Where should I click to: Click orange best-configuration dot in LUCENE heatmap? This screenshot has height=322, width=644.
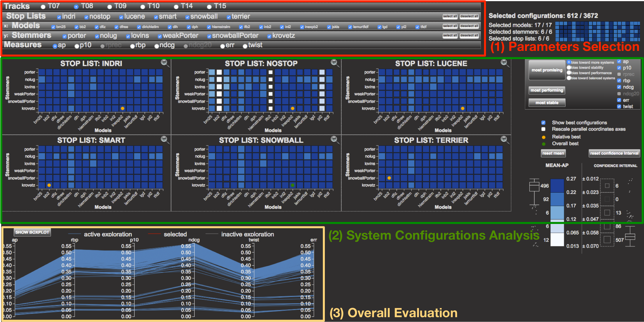point(463,108)
